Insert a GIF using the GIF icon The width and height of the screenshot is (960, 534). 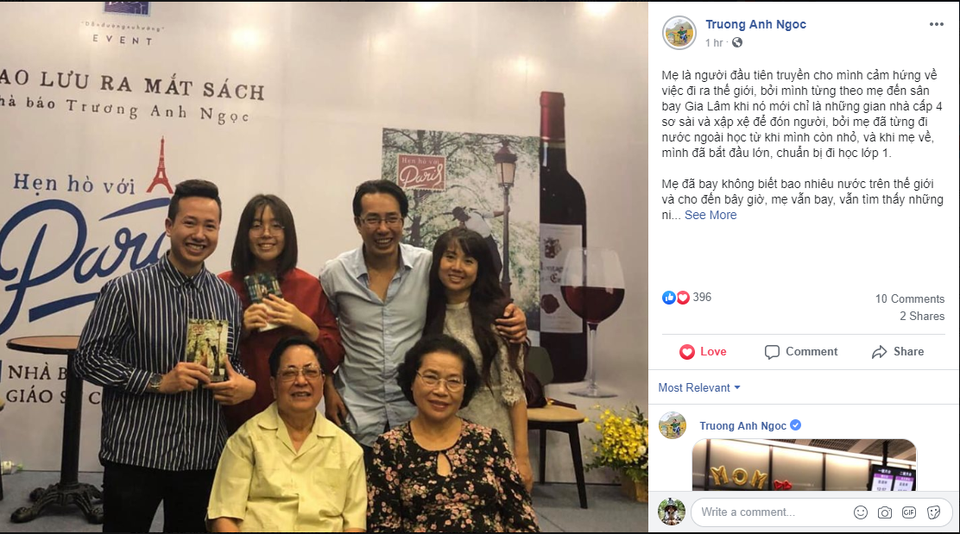click(x=909, y=513)
